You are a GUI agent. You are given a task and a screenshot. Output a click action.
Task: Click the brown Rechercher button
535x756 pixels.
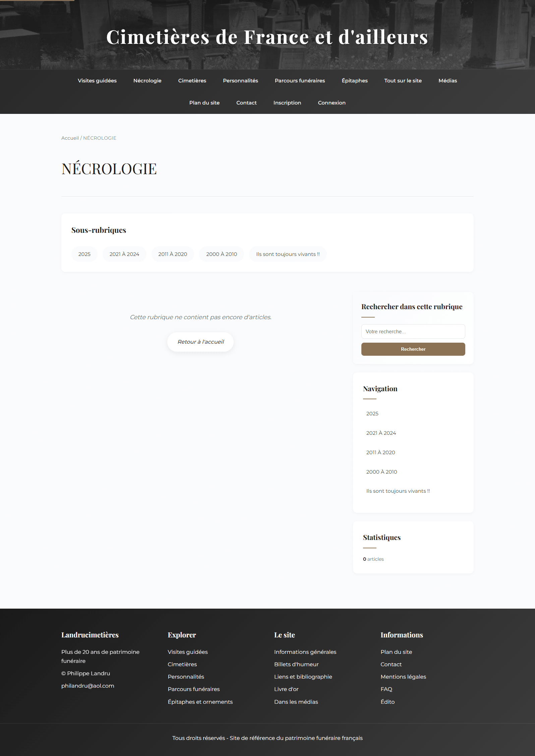pyautogui.click(x=413, y=349)
